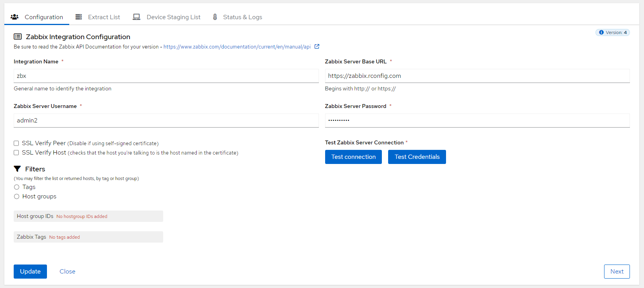Click the Close link
Viewport: 644px width, 288px height.
[67, 272]
